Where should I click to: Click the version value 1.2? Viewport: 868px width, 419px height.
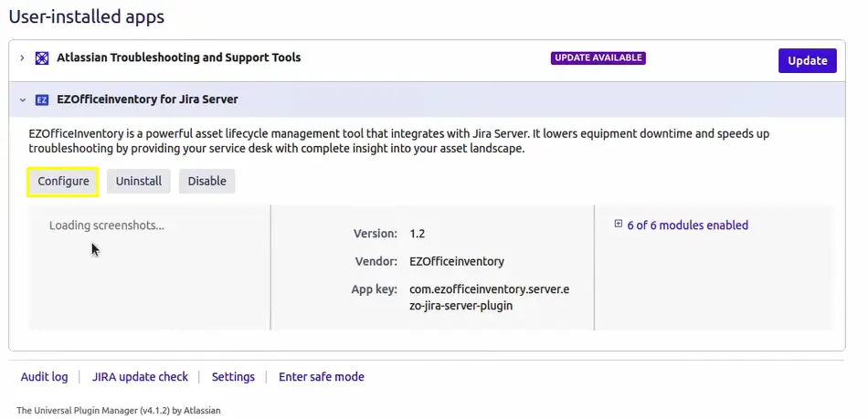click(x=417, y=234)
